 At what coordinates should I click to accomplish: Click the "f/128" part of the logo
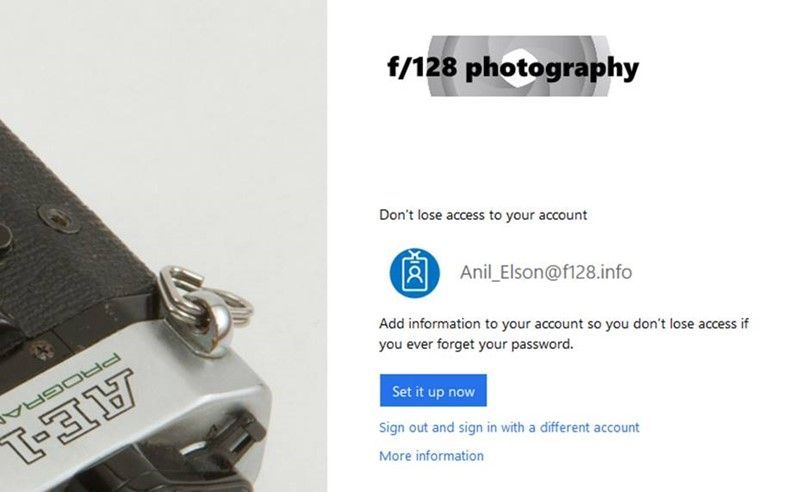tap(422, 66)
